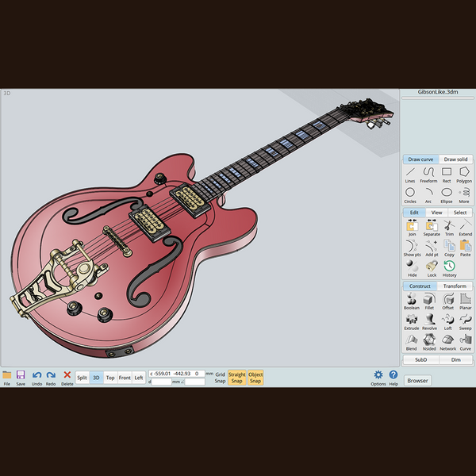The image size is (476, 476).
Task: Expand the Dim palette
Action: coord(456,359)
